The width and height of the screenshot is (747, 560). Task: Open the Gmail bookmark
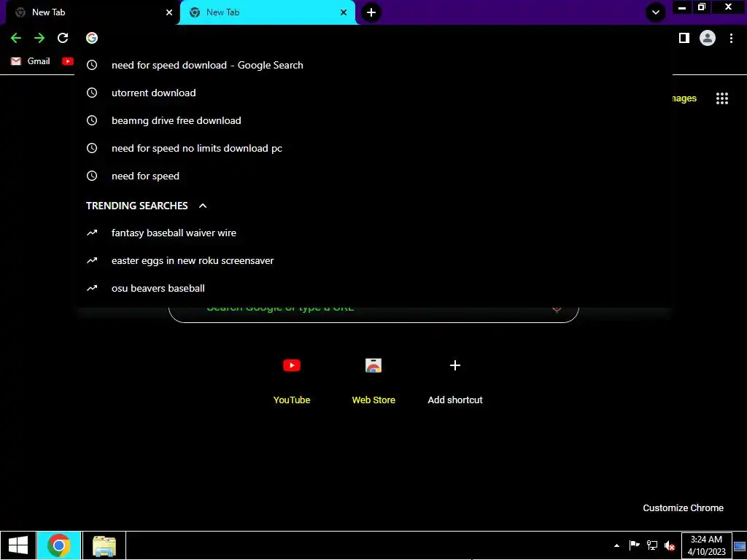point(31,61)
